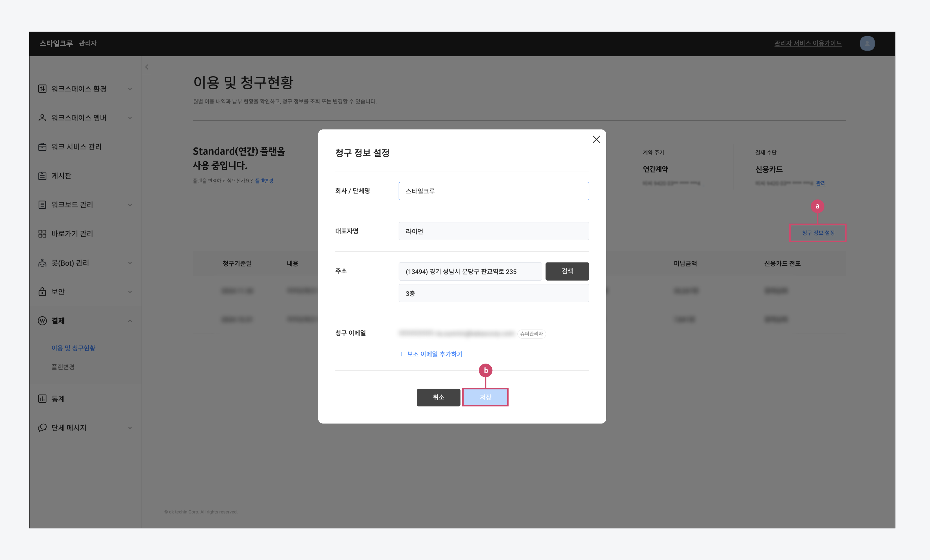Open 관리자 서비스 이용가이드 link

[x=808, y=43]
